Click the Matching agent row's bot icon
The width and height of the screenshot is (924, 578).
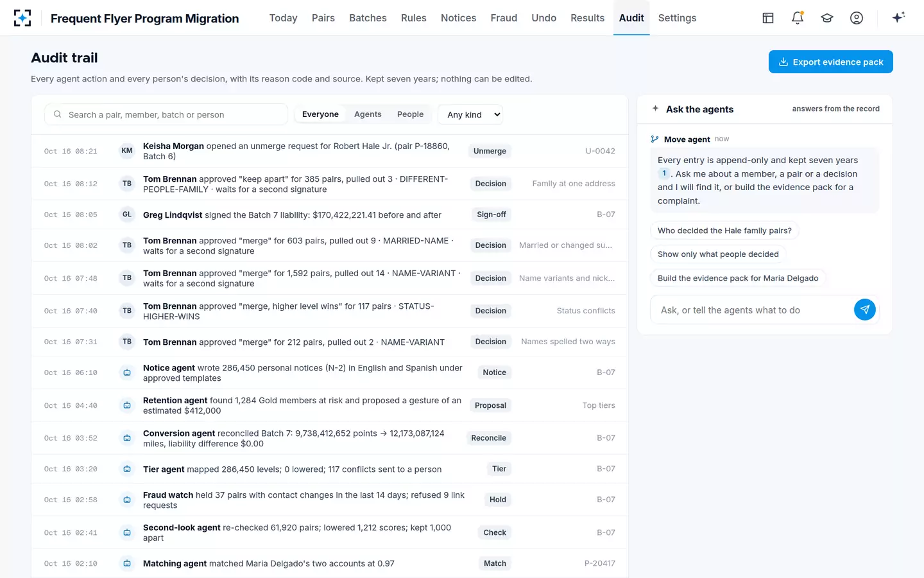[127, 563]
